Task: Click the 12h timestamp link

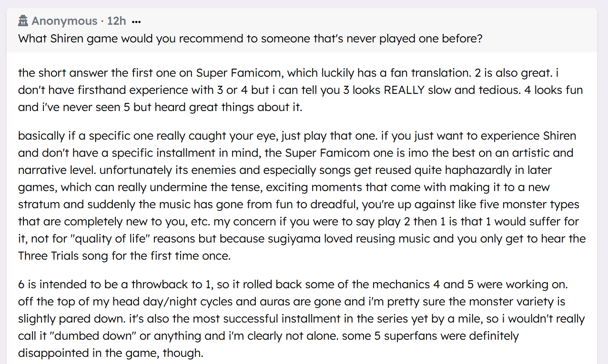Action: click(x=116, y=21)
